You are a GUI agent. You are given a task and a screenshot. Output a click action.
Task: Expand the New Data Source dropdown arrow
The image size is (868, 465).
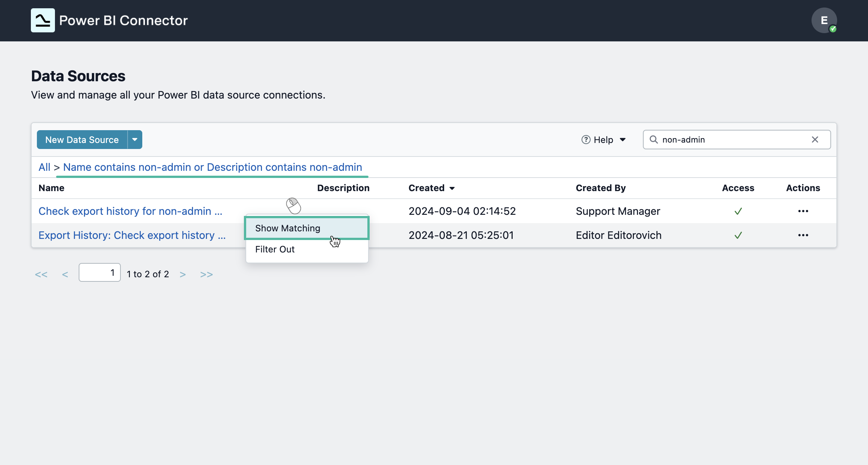[135, 140]
